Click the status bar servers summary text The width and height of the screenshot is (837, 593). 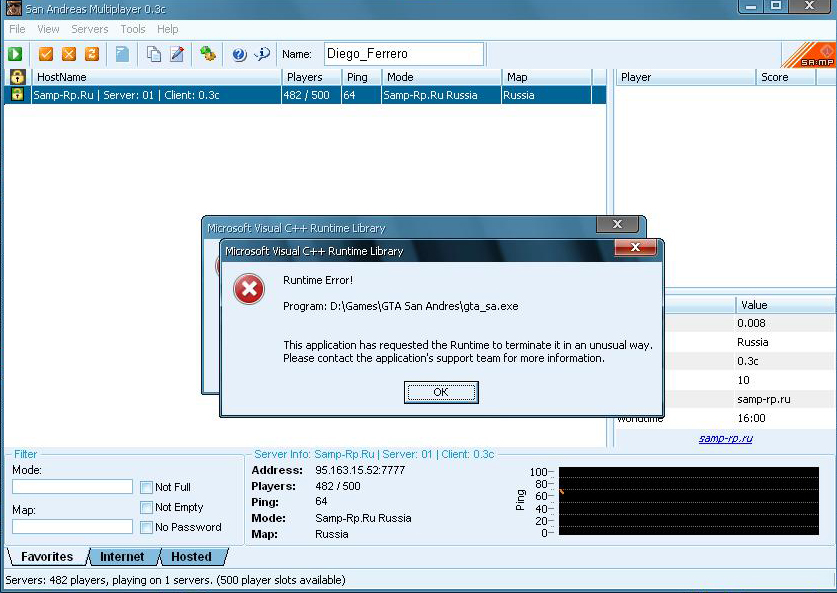175,580
